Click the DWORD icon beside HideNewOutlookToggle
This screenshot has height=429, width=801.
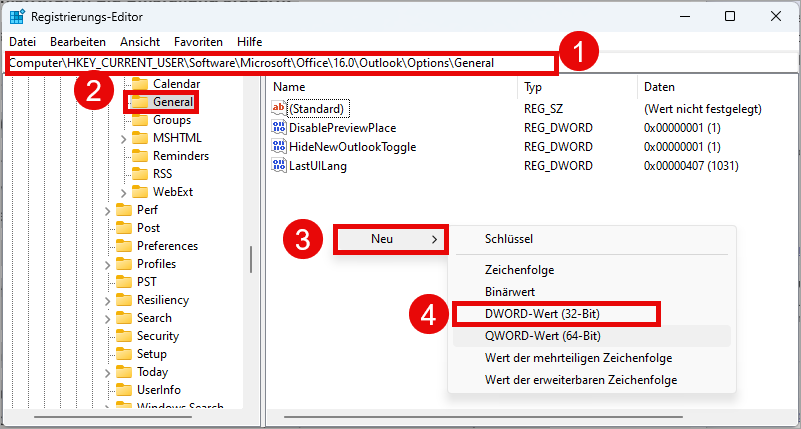[x=279, y=147]
